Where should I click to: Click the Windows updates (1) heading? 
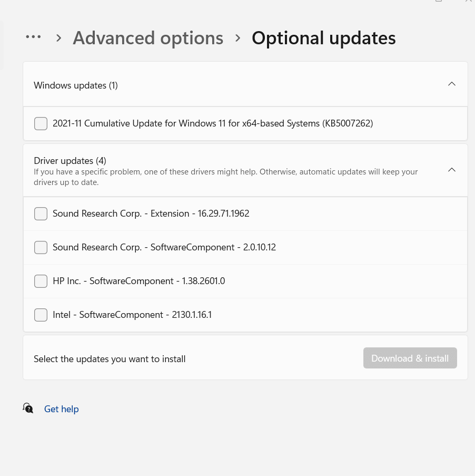(75, 85)
